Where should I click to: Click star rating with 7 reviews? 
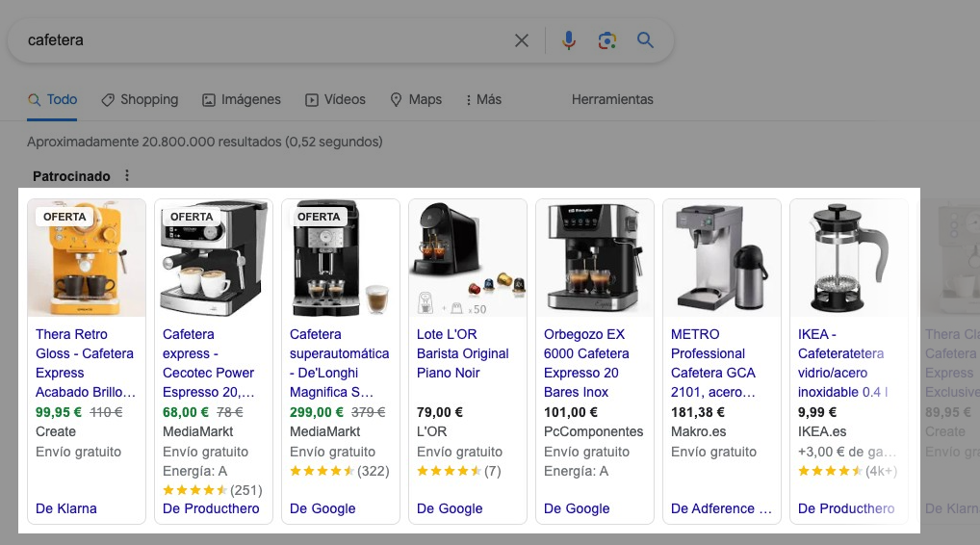(459, 471)
